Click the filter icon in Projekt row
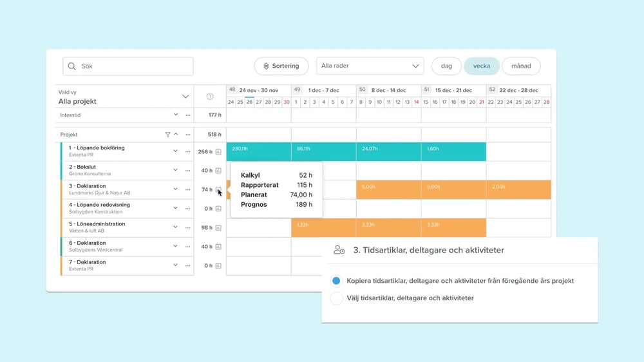The image size is (644, 362). 167,135
